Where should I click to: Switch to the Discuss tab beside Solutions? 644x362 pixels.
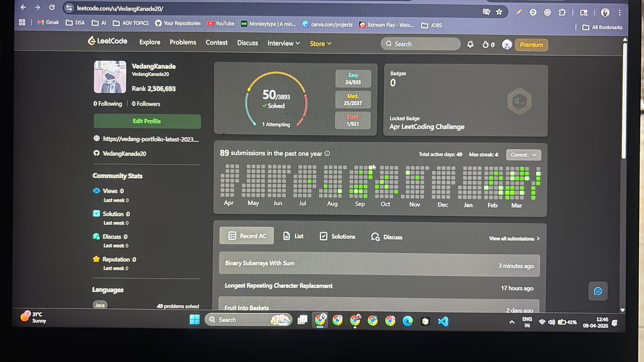(x=387, y=237)
